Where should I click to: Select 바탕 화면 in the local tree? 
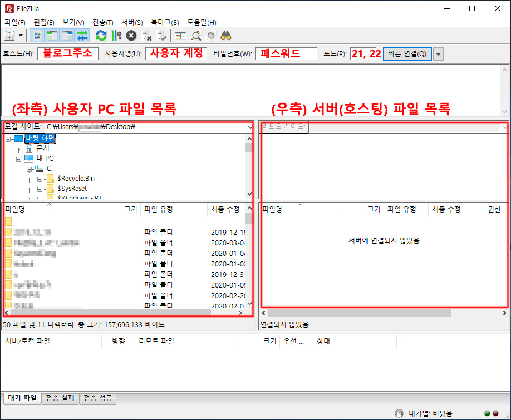40,139
